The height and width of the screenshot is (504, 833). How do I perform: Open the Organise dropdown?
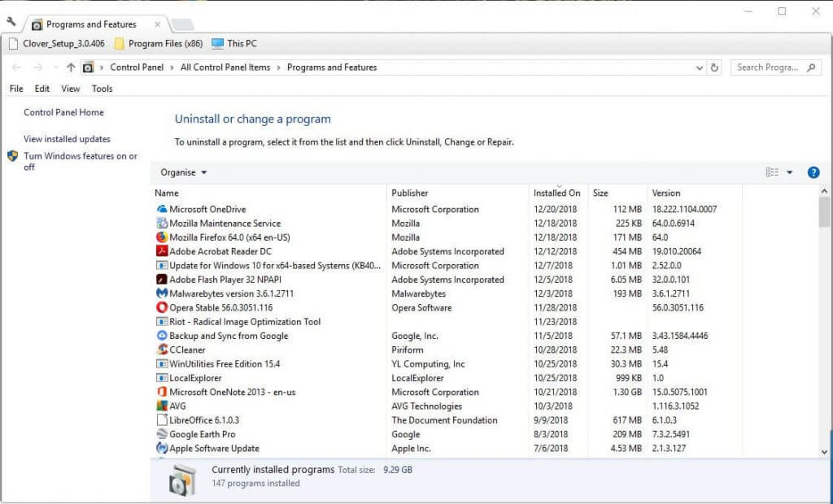tap(184, 172)
